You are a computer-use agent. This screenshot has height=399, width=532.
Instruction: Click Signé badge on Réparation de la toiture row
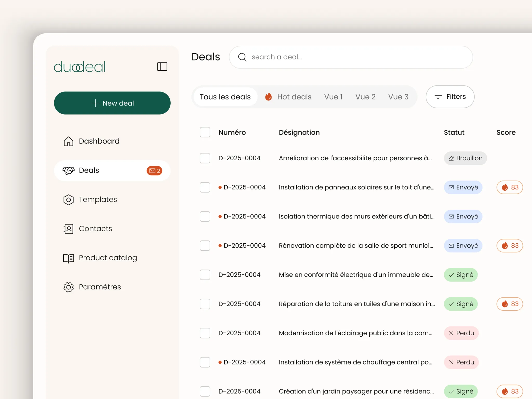(x=461, y=304)
